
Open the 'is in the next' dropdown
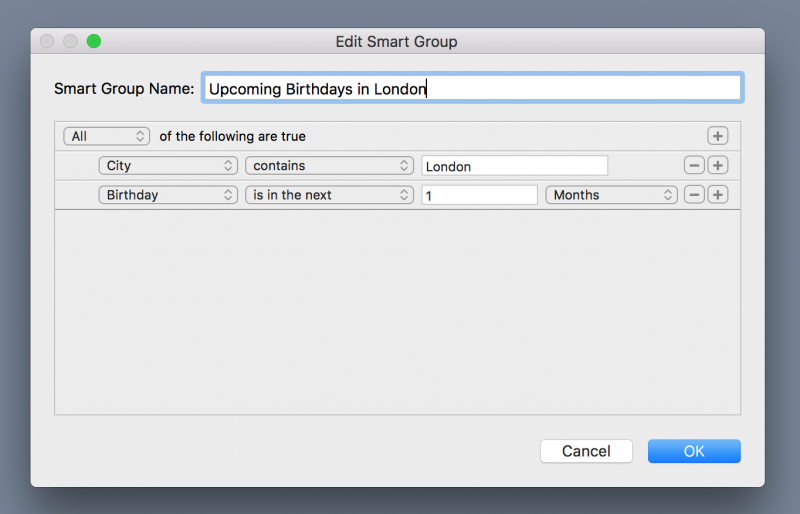329,194
